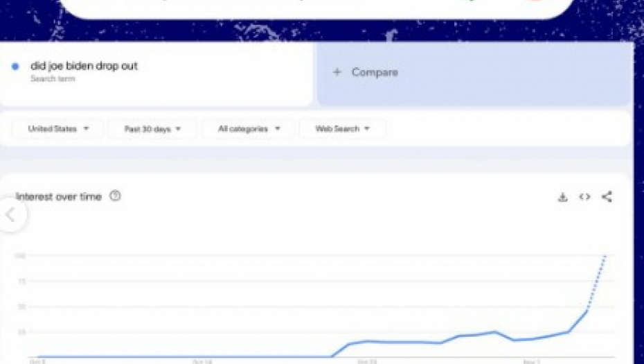
Task: Click the plus icon beside Compare
Action: pos(337,72)
